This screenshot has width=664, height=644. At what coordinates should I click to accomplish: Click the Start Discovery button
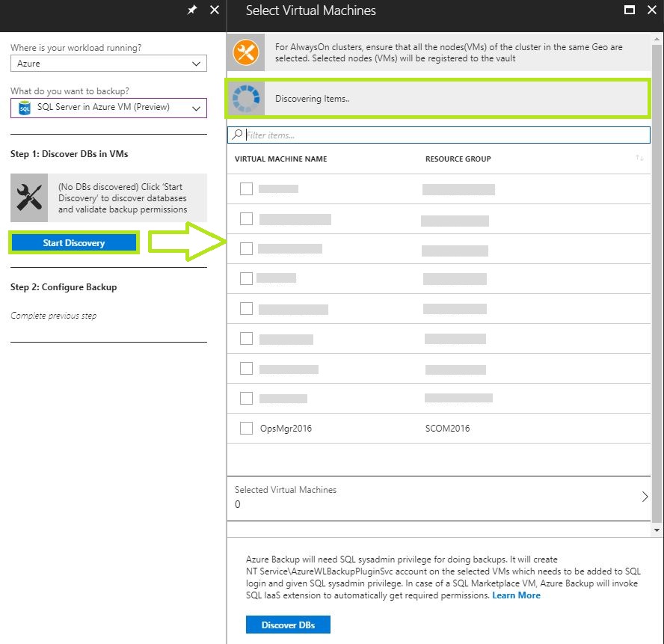tap(74, 243)
